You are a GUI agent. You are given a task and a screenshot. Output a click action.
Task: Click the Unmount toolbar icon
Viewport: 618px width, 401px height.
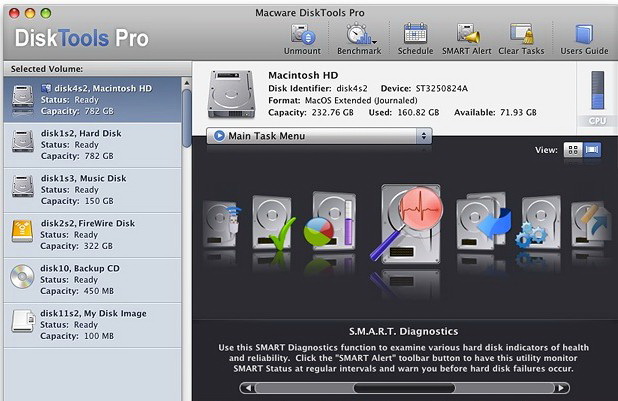302,36
